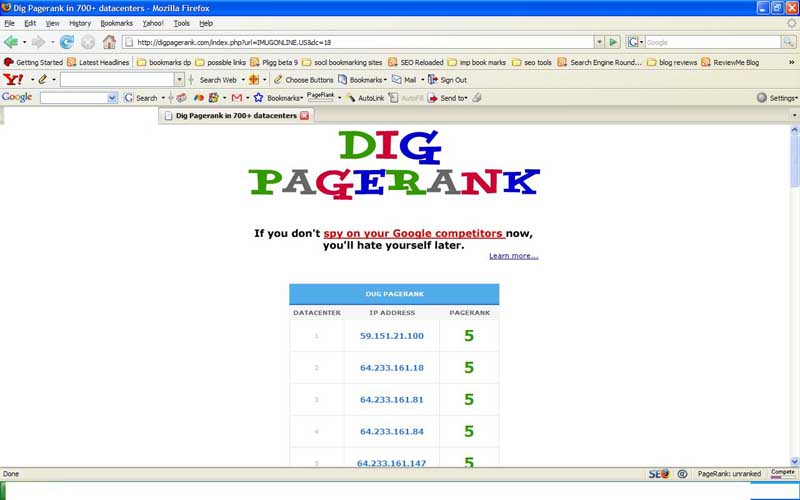
Task: Open the 'seo tools' bookmark folder
Action: pyautogui.click(x=532, y=62)
